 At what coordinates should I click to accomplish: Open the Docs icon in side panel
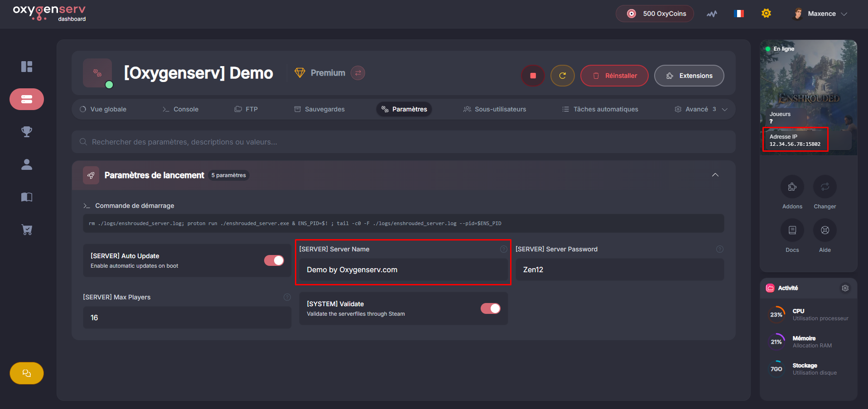pos(792,230)
